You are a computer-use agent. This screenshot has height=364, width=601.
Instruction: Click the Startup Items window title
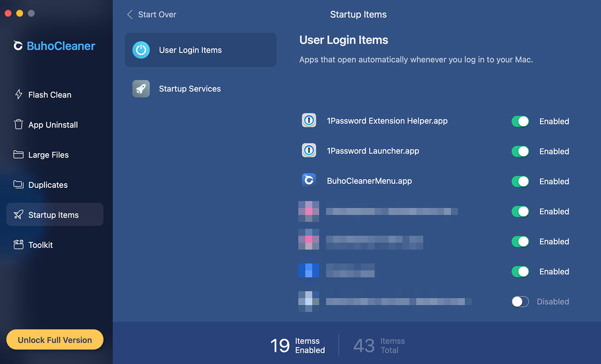click(x=358, y=14)
